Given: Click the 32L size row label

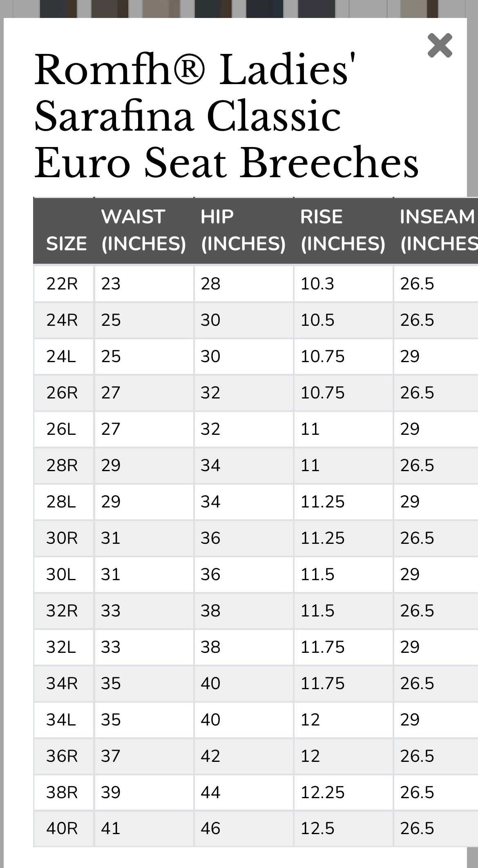Looking at the screenshot, I should 61,647.
